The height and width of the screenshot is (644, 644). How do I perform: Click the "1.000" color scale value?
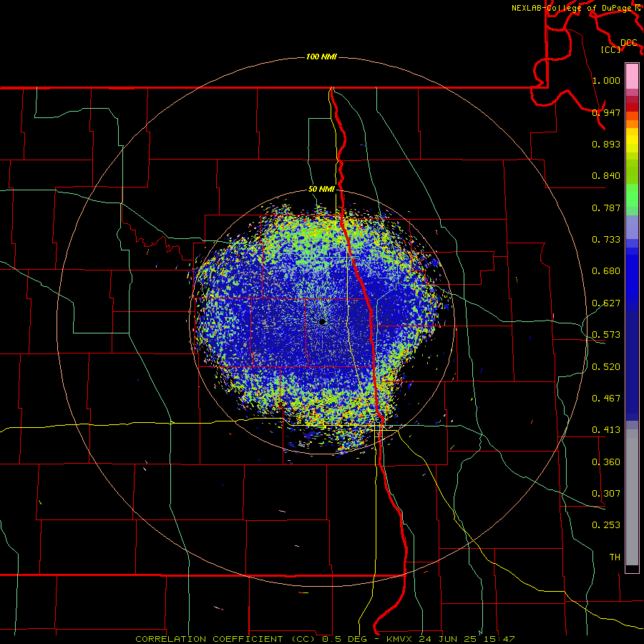(606, 80)
